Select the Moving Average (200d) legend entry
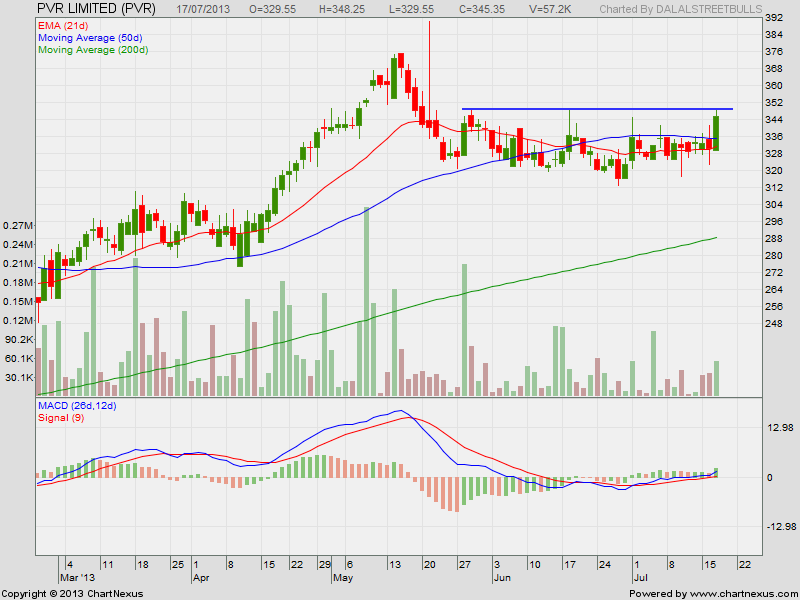This screenshot has width=800, height=600. click(93, 50)
